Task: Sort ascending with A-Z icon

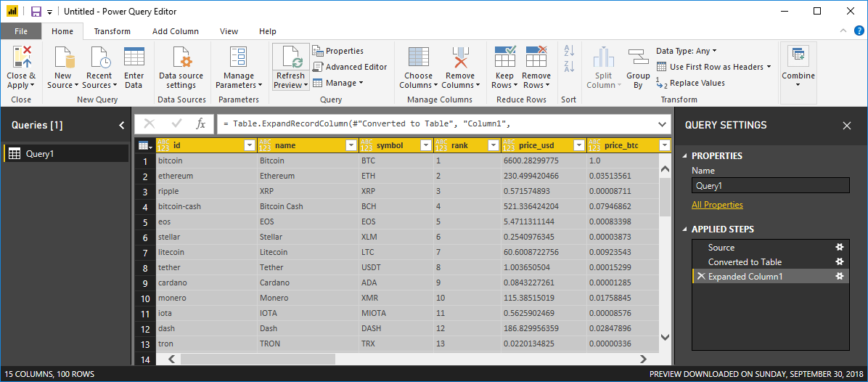Action: tap(569, 51)
